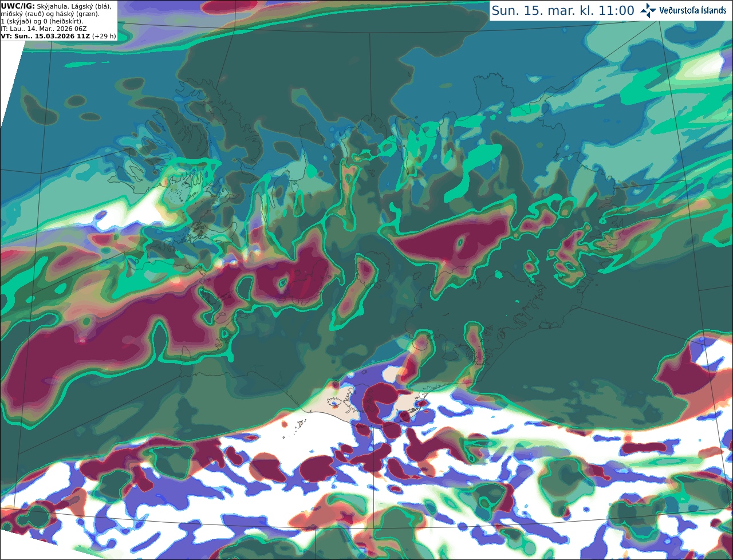The image size is (733, 560).
Task: Click the 'miðský (rauð) og háský (græn).' legend line
Action: [49, 13]
